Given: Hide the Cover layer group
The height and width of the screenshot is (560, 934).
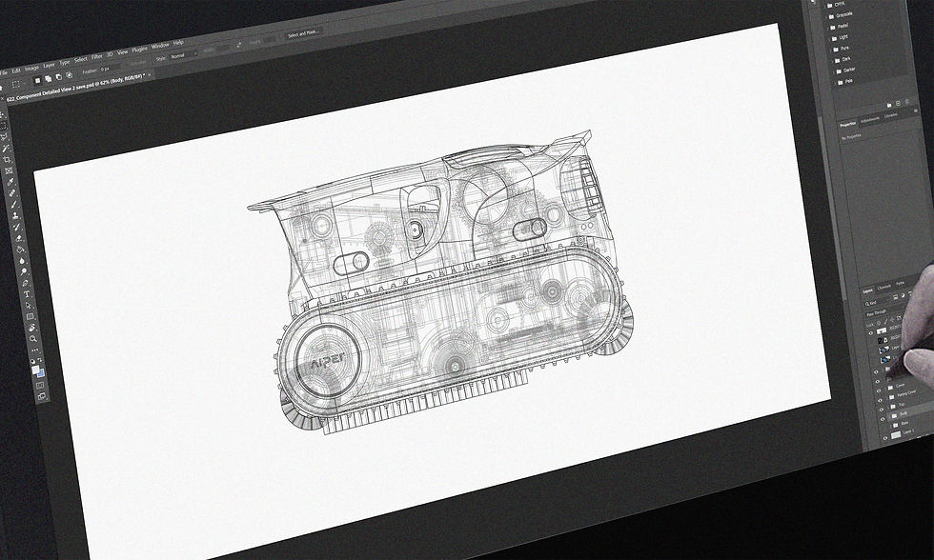Looking at the screenshot, I should point(879,391).
